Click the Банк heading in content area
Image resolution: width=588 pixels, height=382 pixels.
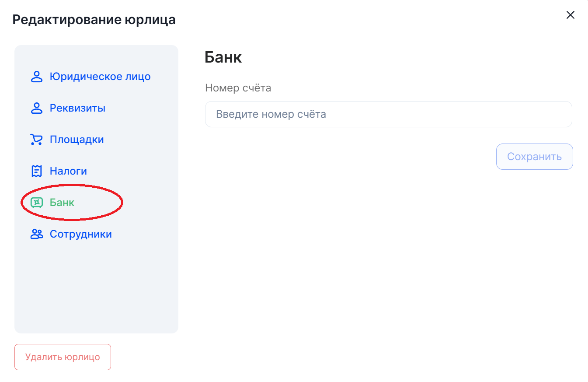(x=223, y=57)
